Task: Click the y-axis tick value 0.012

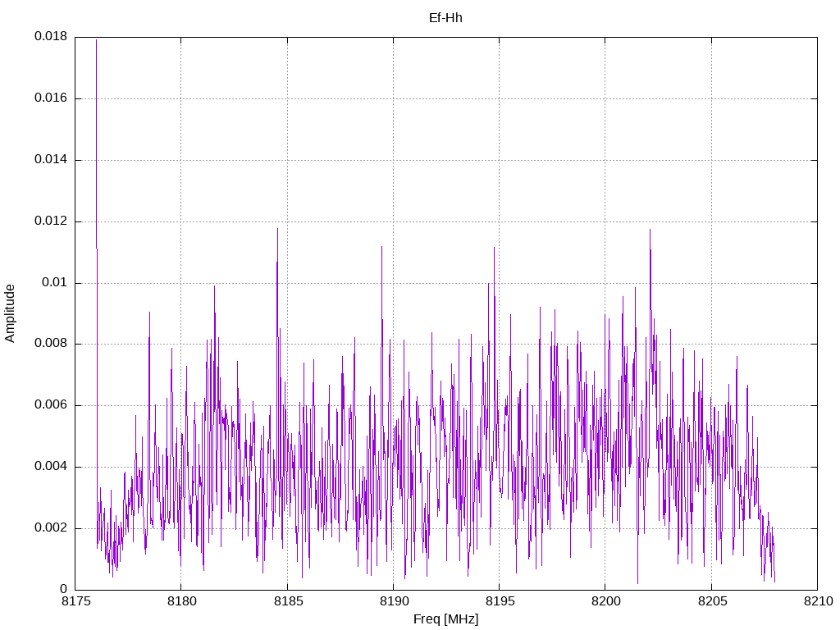Action: tap(51, 221)
